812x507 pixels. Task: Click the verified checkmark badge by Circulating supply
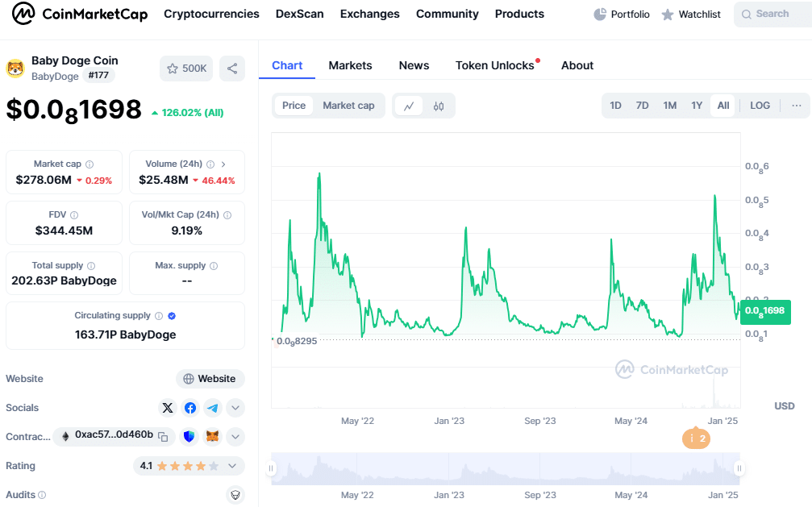(x=172, y=316)
